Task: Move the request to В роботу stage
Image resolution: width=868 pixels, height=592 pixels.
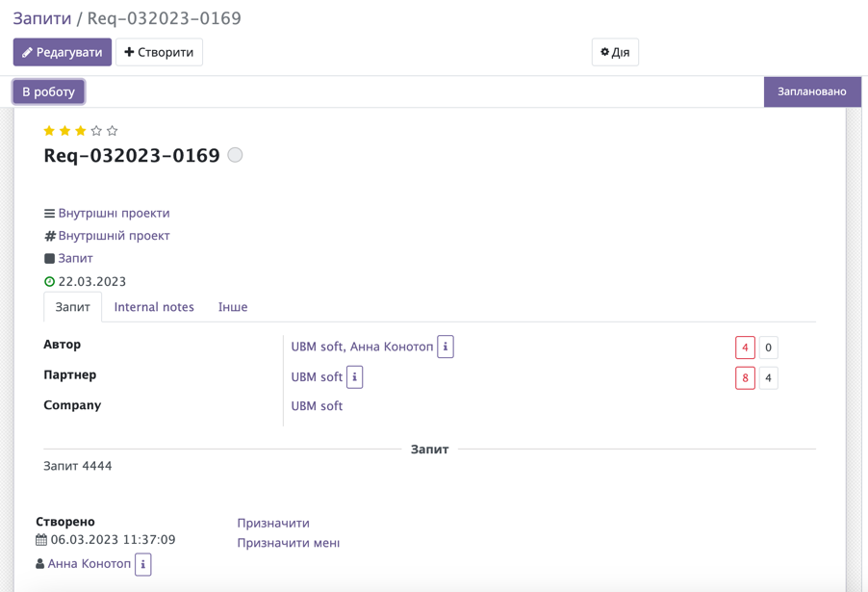Action: pos(48,90)
